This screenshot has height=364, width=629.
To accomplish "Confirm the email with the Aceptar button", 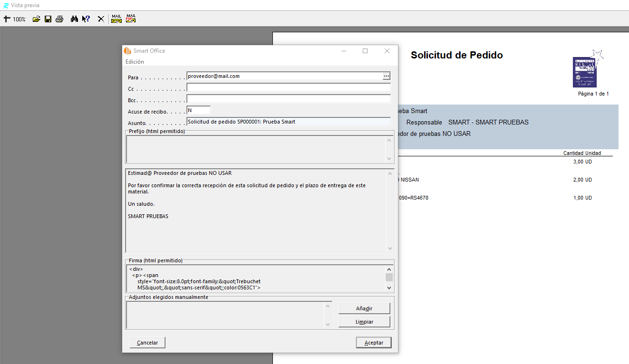I will pyautogui.click(x=374, y=343).
